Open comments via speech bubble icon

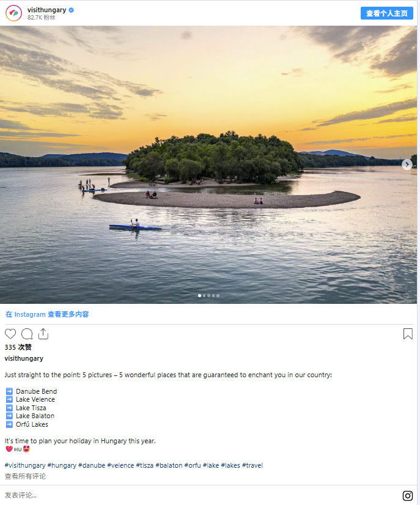(x=27, y=334)
